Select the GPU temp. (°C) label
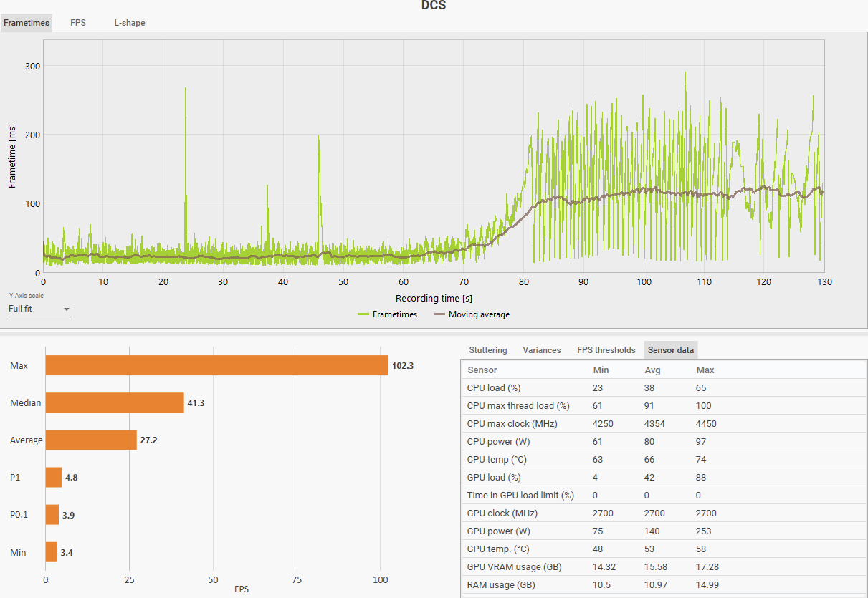The image size is (868, 598). (x=498, y=549)
